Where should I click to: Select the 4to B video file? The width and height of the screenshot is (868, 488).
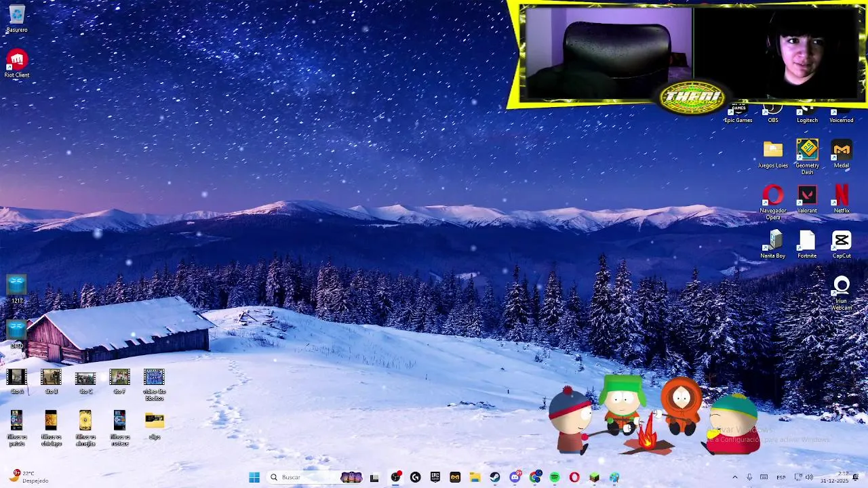point(51,381)
